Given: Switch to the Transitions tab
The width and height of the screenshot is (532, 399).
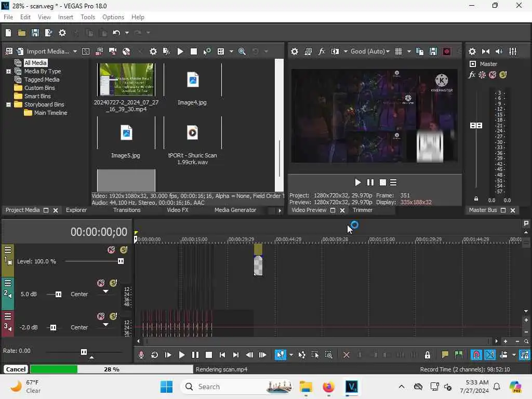Looking at the screenshot, I should coord(127,210).
